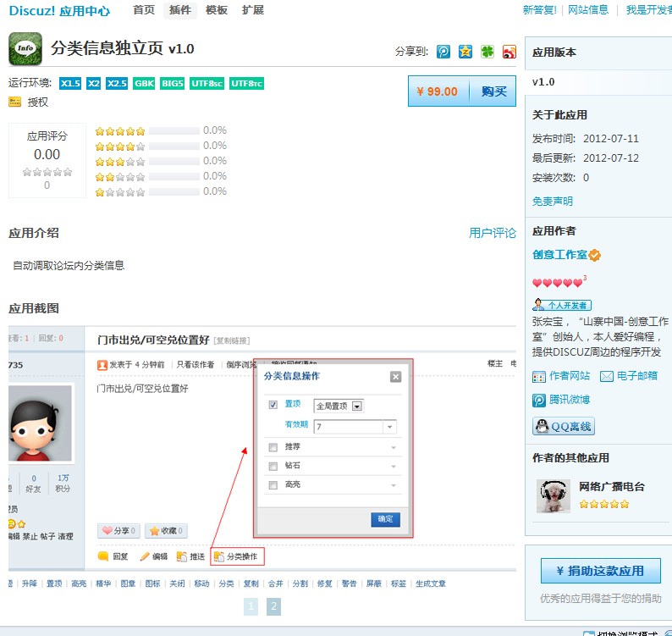The image size is (672, 636).
Task: Share via green clover icon
Action: 487,52
